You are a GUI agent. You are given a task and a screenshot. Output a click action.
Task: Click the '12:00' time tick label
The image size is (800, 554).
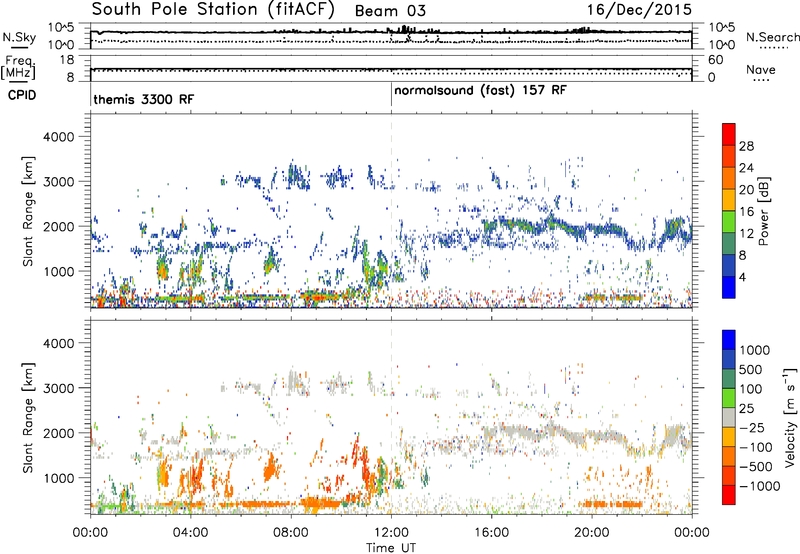(x=391, y=533)
